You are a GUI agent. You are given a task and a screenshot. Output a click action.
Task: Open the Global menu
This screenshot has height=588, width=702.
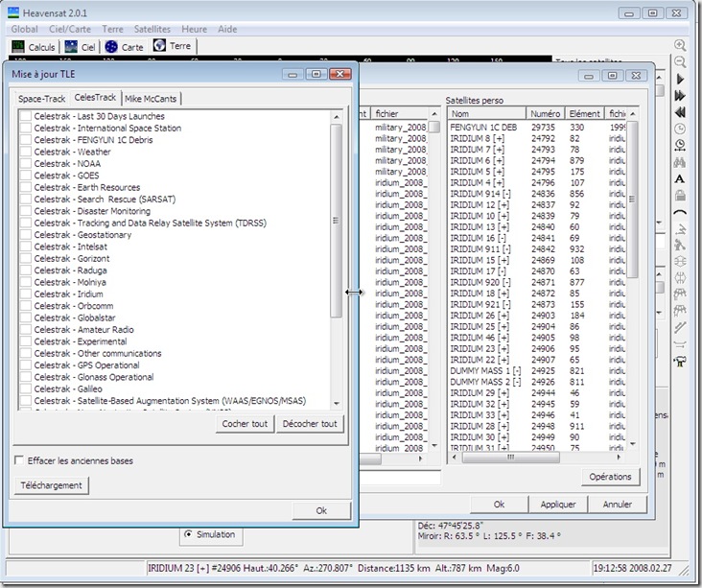(x=24, y=29)
